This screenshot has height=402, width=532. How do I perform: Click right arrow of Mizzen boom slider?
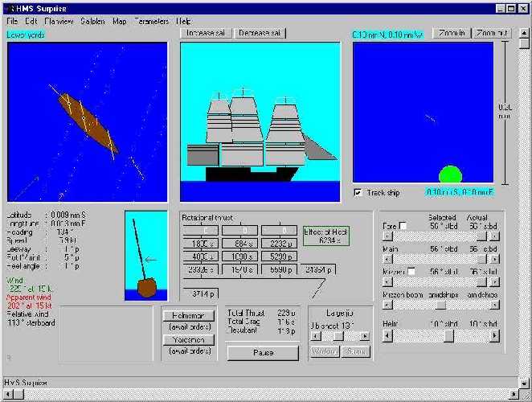[495, 305]
